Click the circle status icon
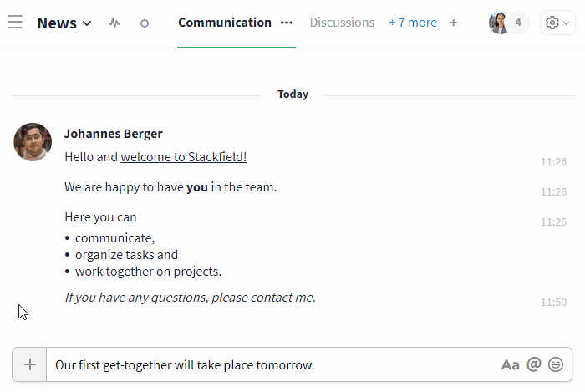Viewport: 585px width, 392px height. 145,23
